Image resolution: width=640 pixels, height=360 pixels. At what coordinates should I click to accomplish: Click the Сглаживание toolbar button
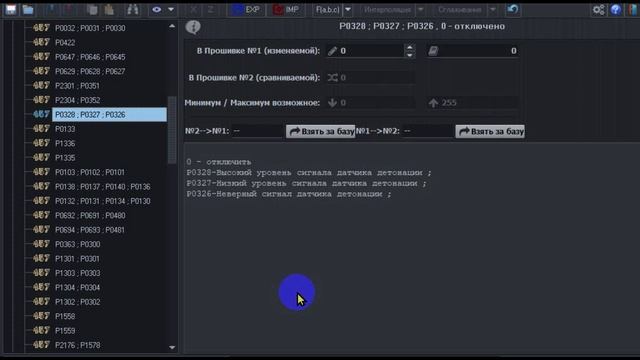point(460,9)
